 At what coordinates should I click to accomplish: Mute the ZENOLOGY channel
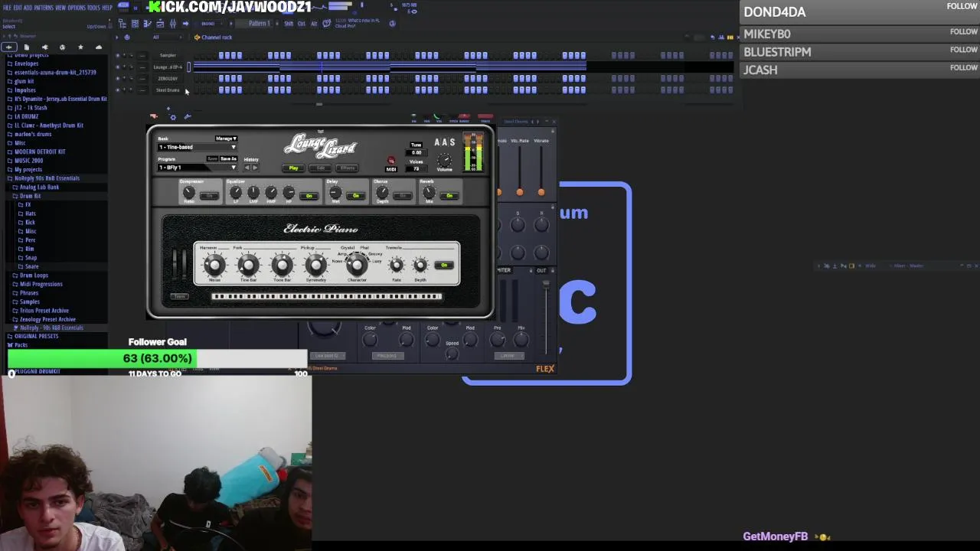click(x=118, y=78)
